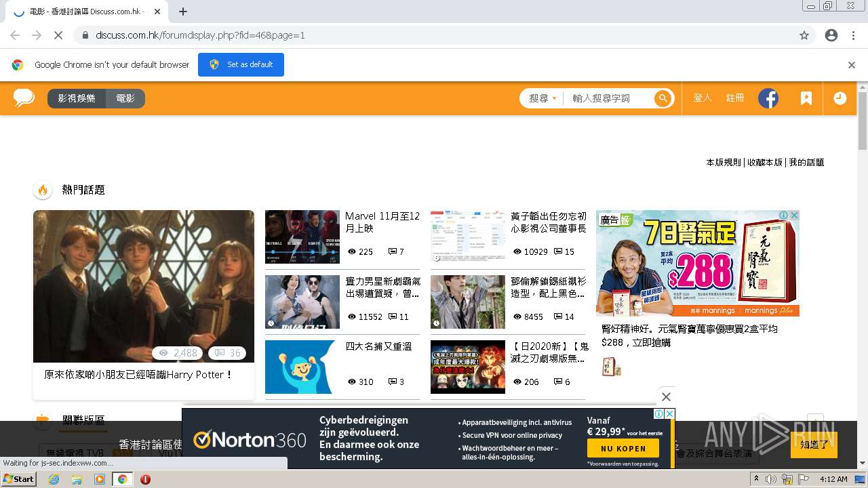The width and height of the screenshot is (868, 488).
Task: Open the Chrome profile avatar icon
Action: pos(831,35)
